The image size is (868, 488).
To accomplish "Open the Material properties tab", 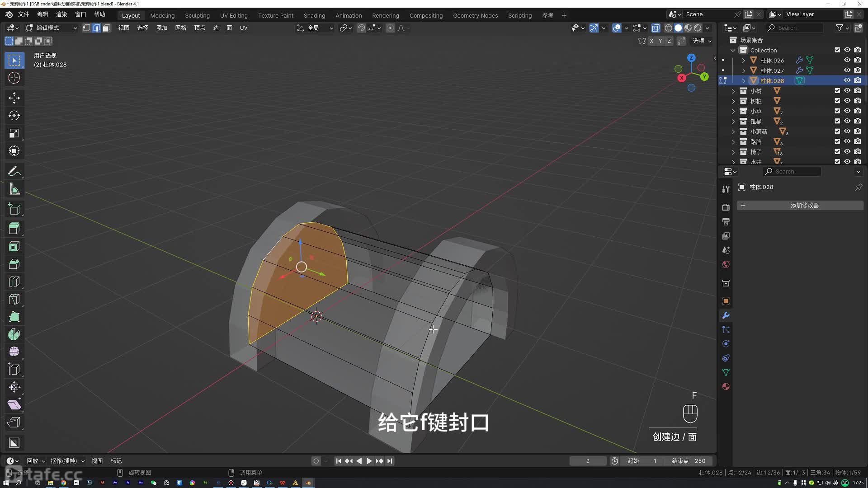I will (726, 386).
